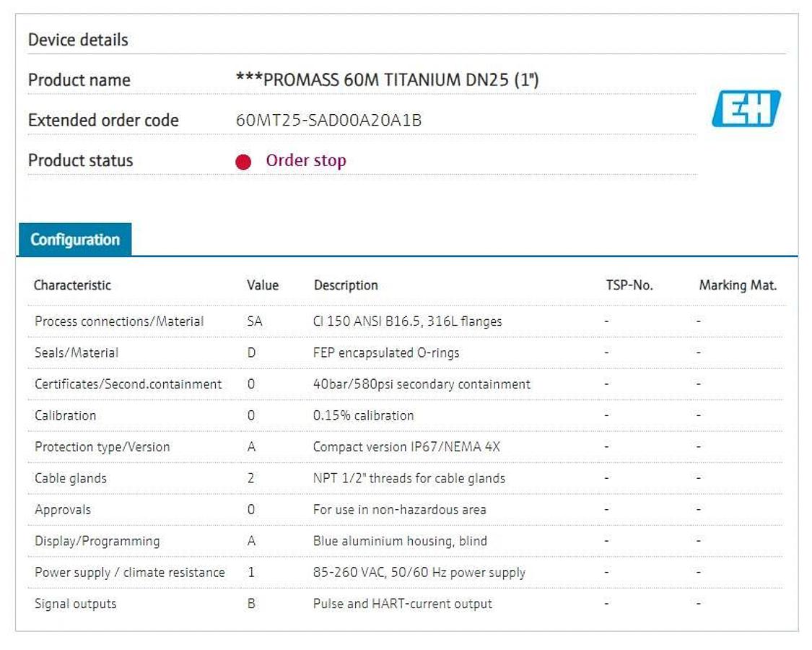The width and height of the screenshot is (812, 650).
Task: Click the Endress+Hauser EH logo
Action: (x=746, y=109)
